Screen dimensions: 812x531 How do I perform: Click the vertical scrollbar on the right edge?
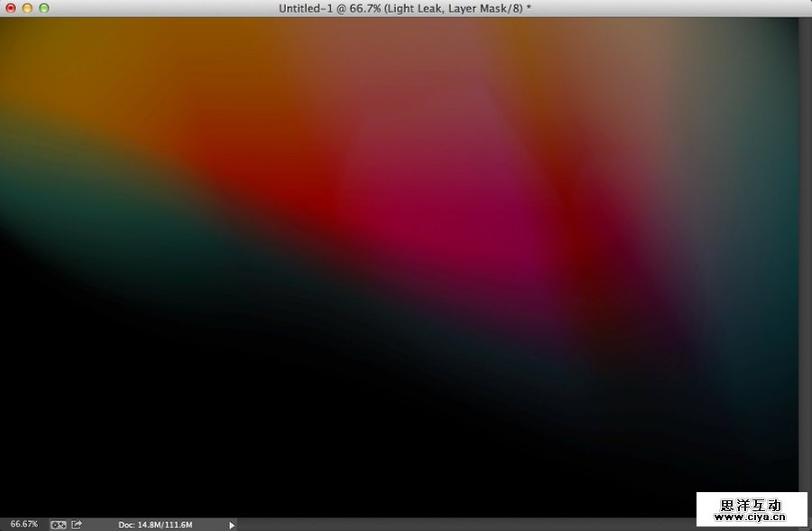[805, 253]
